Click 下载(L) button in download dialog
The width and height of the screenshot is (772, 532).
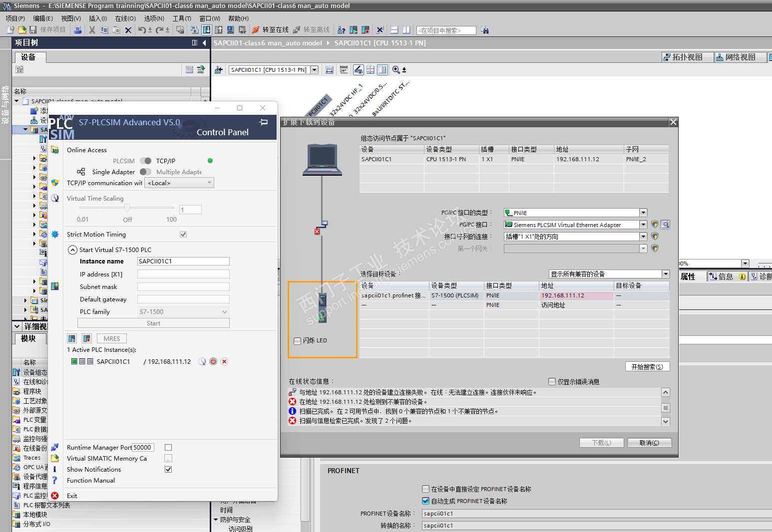click(602, 443)
